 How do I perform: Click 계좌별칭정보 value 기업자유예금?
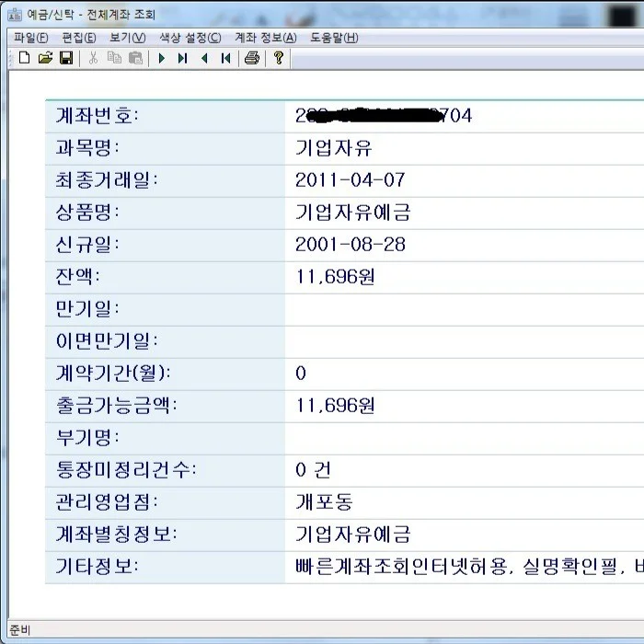352,535
